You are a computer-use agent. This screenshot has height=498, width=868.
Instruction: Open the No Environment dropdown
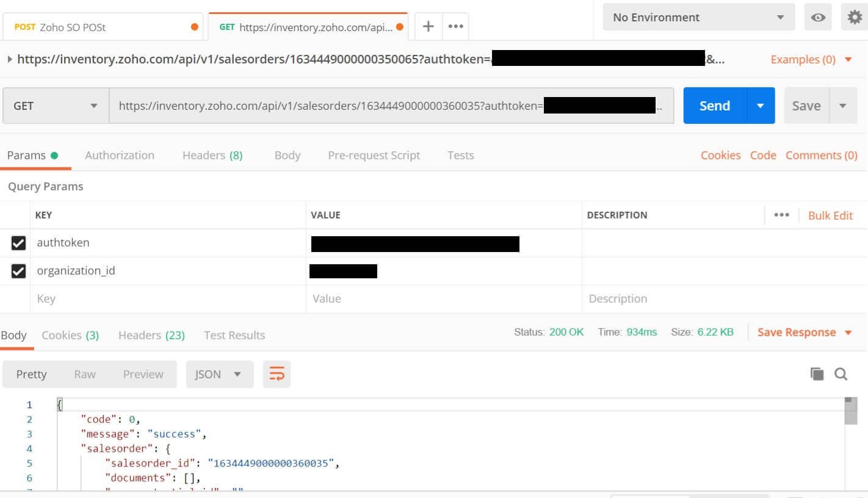pos(699,17)
